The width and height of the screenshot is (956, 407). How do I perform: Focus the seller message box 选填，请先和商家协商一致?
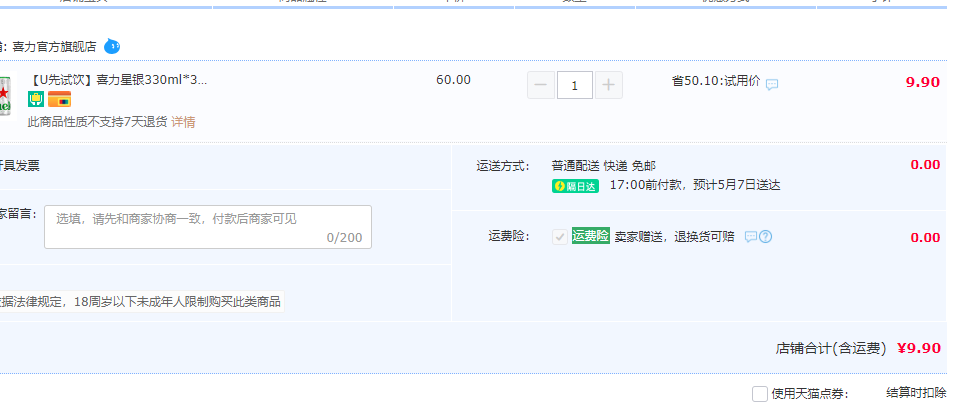point(208,227)
